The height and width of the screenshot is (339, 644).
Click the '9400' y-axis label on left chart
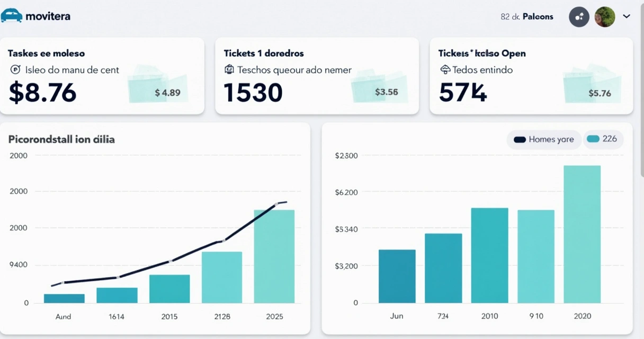(x=19, y=265)
